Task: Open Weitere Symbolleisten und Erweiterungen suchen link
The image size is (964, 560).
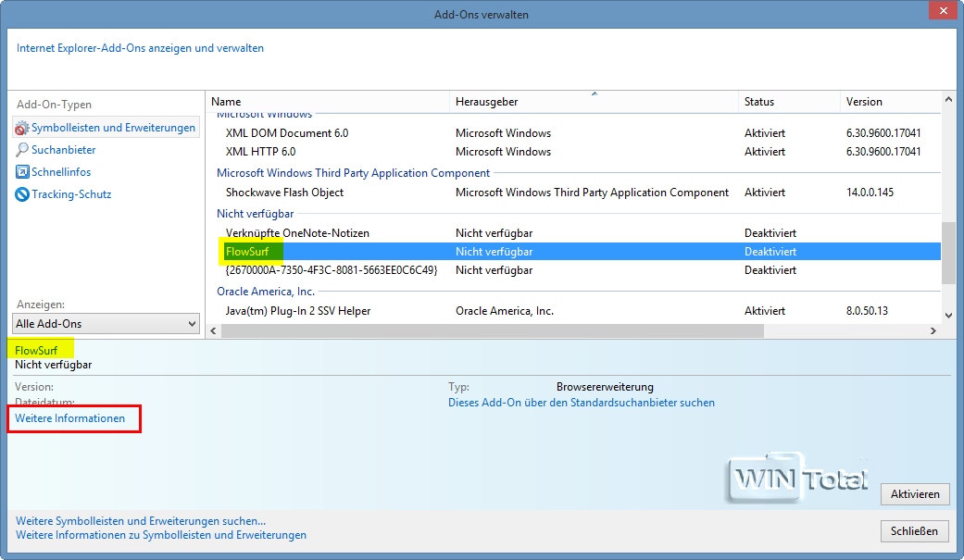Action: pyautogui.click(x=141, y=521)
